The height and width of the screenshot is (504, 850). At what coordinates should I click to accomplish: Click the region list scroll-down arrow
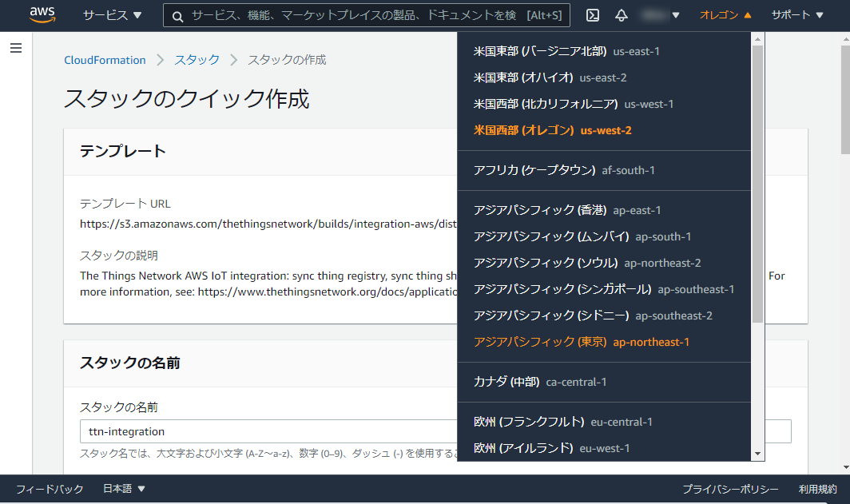point(758,454)
